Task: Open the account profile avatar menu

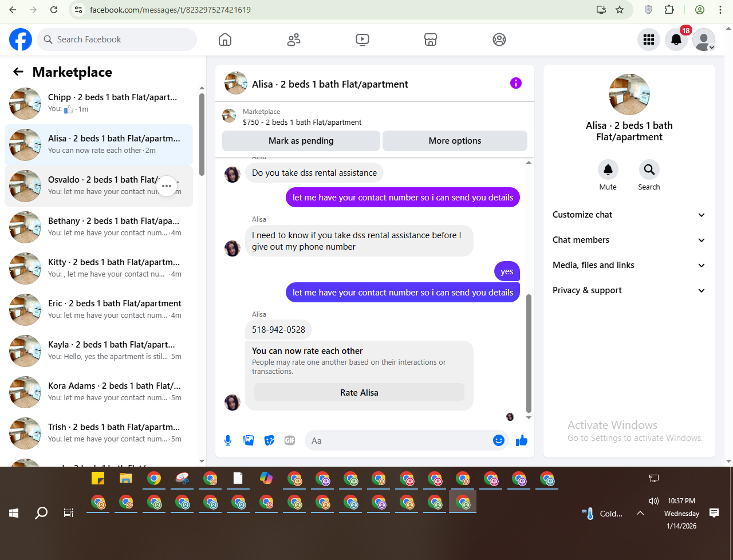Action: (704, 40)
